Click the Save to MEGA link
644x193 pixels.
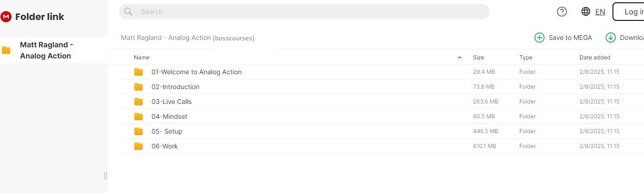coord(570,38)
